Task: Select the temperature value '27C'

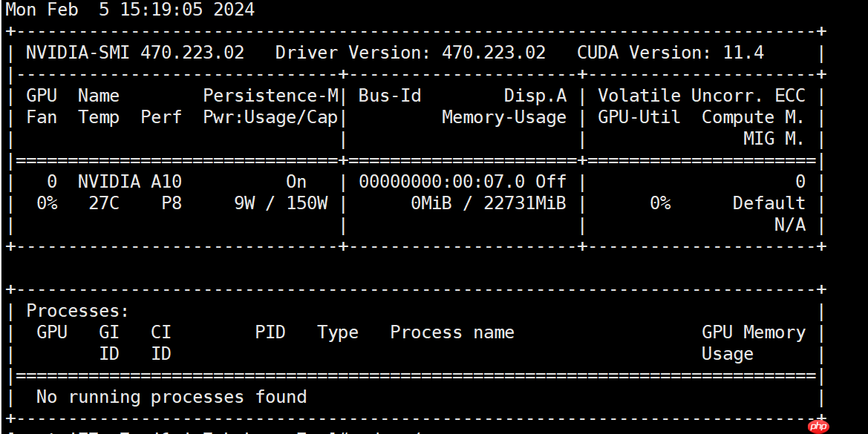Action: (x=104, y=203)
